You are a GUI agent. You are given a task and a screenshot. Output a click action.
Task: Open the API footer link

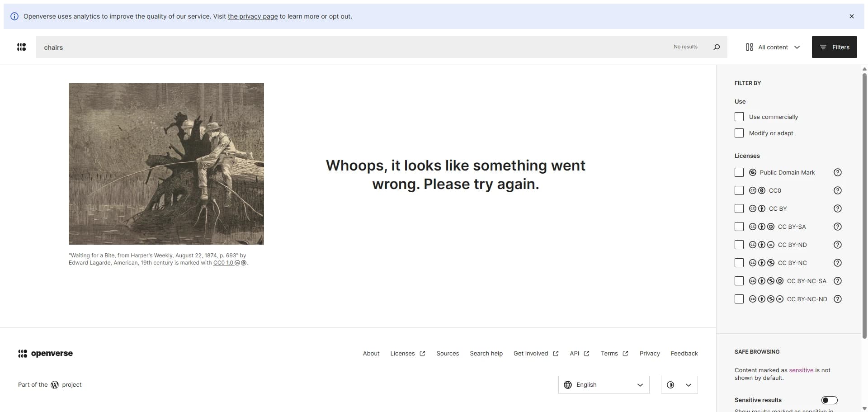point(580,354)
